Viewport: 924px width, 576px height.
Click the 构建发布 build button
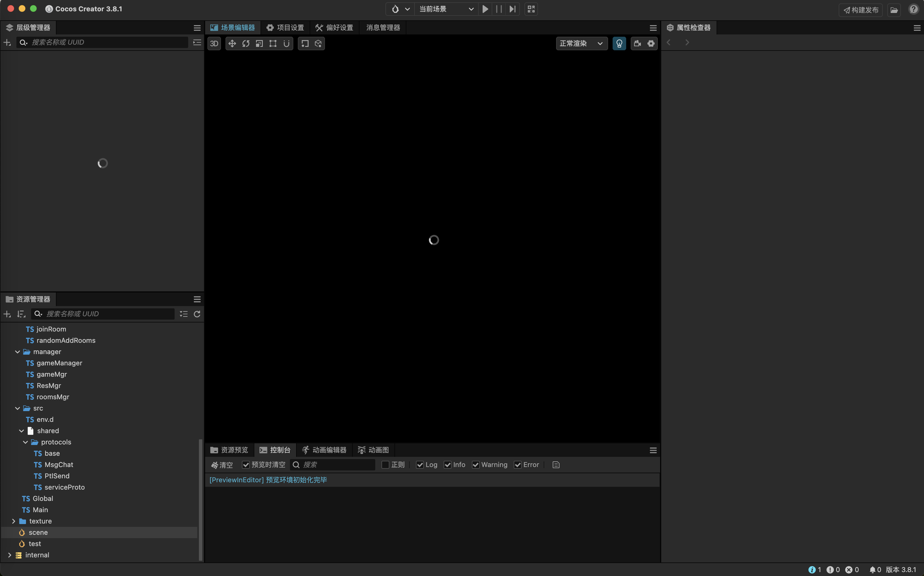[860, 10]
